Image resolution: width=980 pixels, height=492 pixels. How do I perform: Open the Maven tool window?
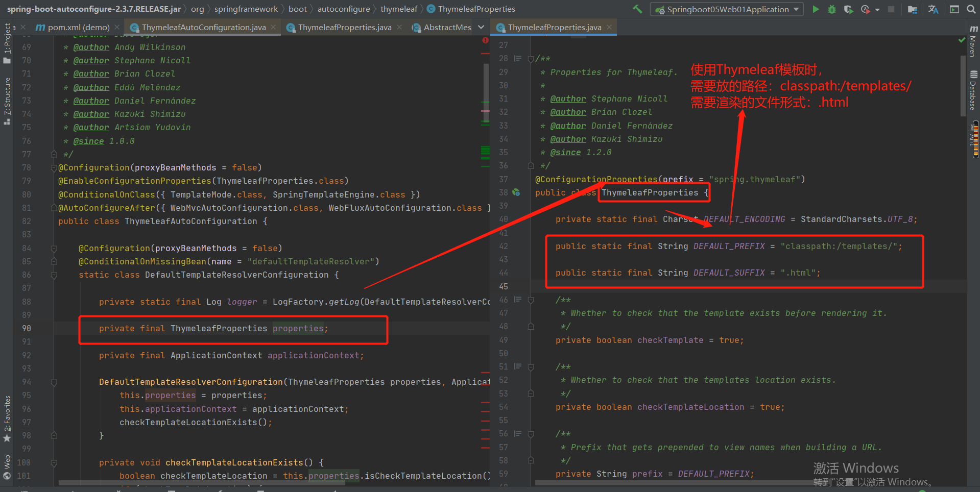(x=973, y=40)
